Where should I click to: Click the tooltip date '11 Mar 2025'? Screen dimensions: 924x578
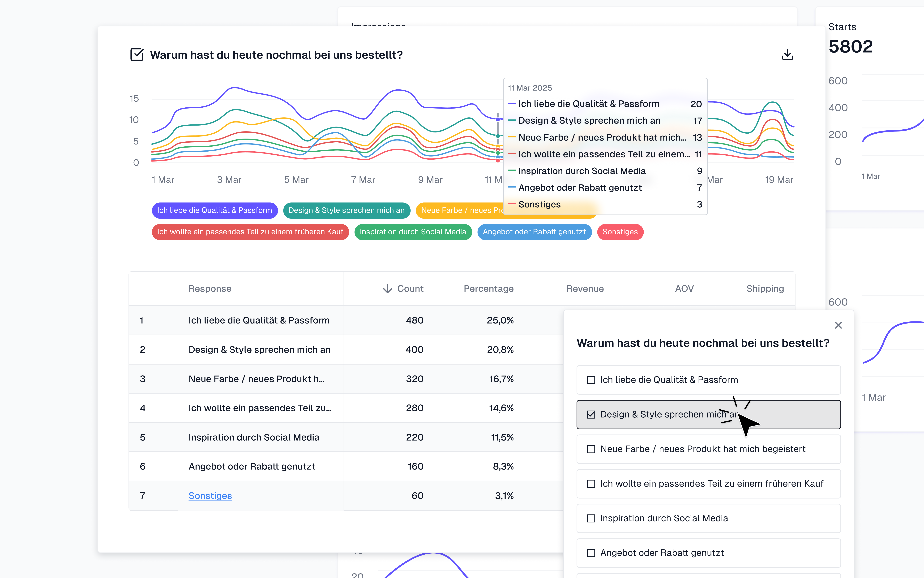coord(530,88)
